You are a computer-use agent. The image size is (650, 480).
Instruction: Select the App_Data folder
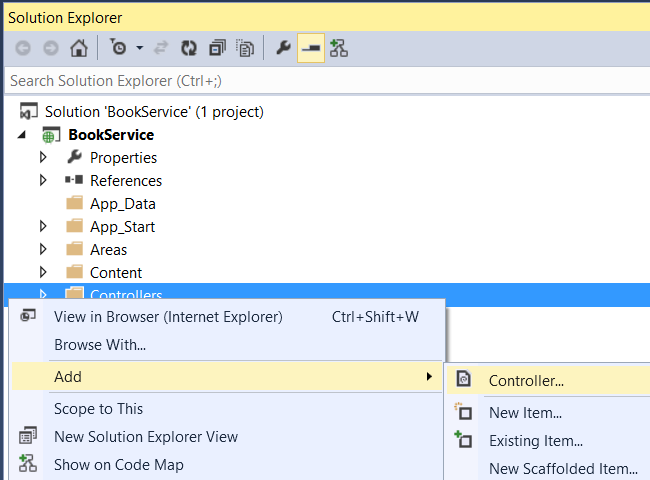click(x=122, y=203)
